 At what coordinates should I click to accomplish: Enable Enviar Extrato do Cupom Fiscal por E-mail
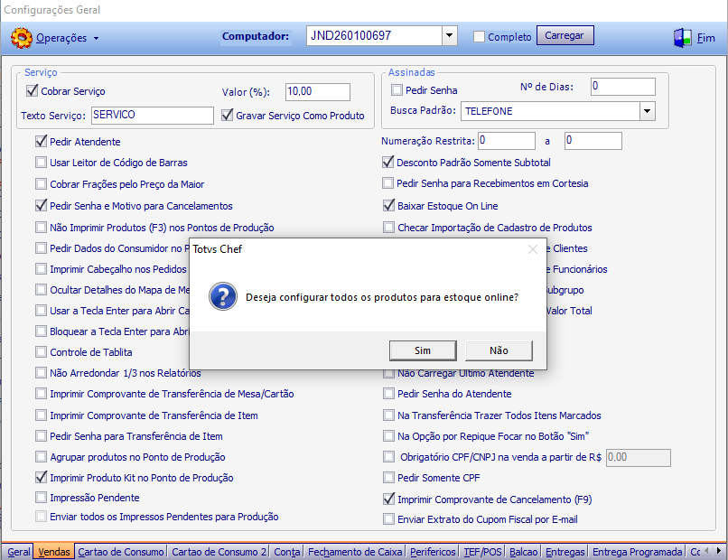click(388, 519)
